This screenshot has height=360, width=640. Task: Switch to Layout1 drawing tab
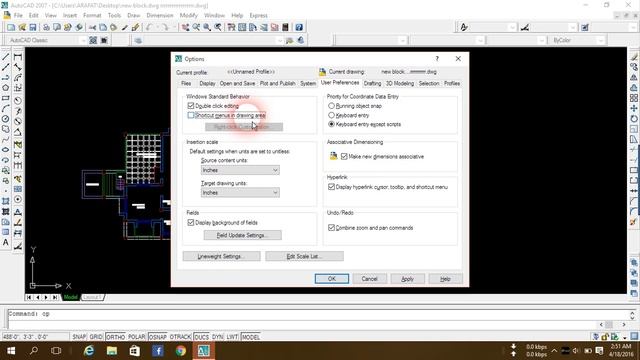pos(92,297)
